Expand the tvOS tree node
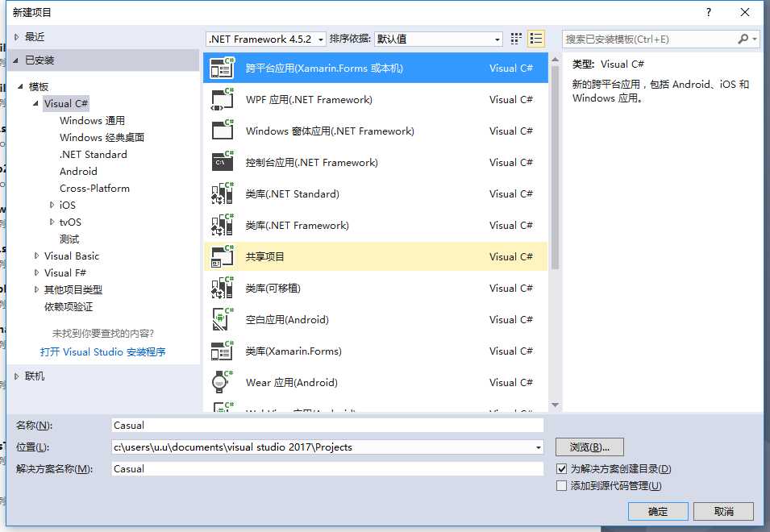This screenshot has height=532, width=770. tap(52, 222)
